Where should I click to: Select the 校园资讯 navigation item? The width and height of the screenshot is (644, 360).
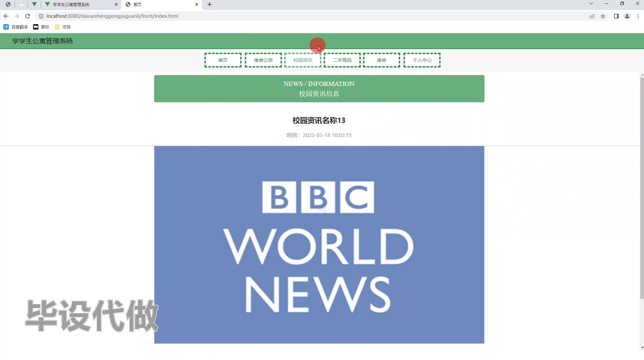coord(303,60)
